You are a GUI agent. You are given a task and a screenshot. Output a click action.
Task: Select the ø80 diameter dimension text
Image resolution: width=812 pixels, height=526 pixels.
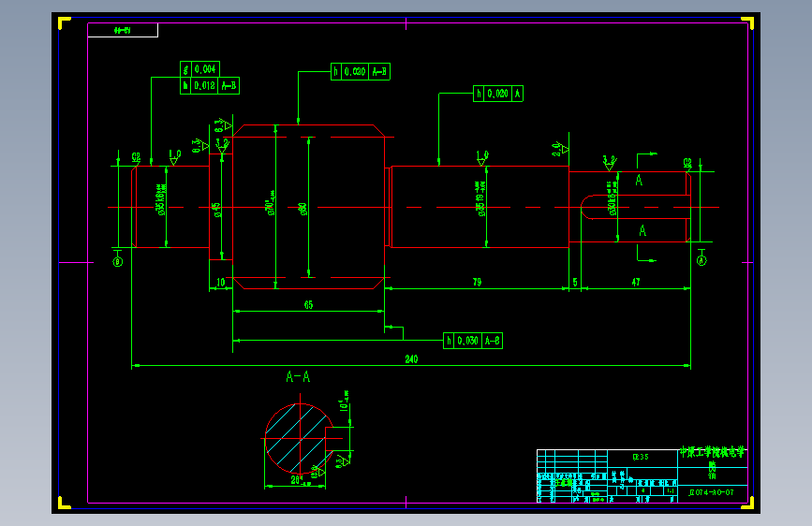point(303,209)
